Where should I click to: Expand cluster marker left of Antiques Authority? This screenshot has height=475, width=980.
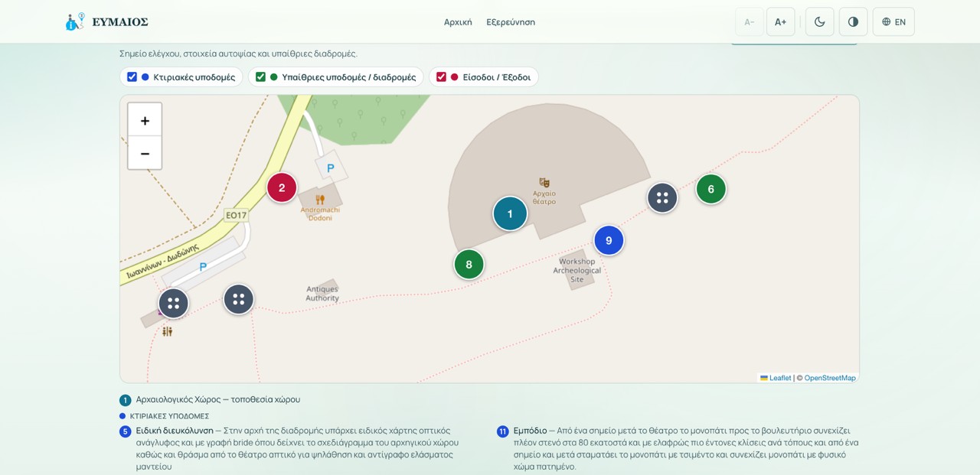tap(238, 299)
